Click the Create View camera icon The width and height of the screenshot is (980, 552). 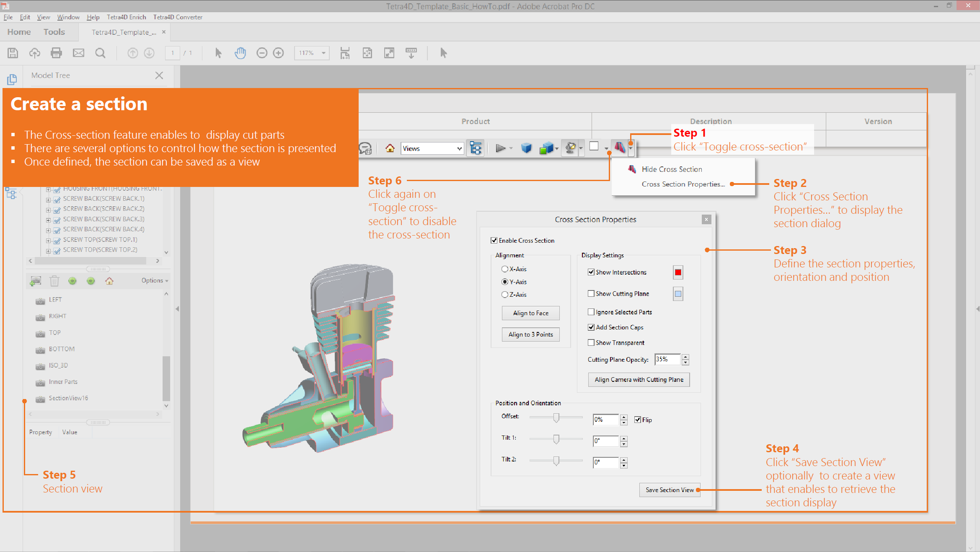[x=36, y=281]
